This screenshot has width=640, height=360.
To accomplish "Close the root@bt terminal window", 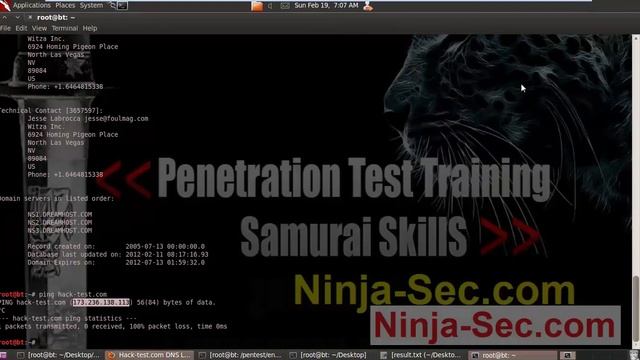I will [30, 18].
